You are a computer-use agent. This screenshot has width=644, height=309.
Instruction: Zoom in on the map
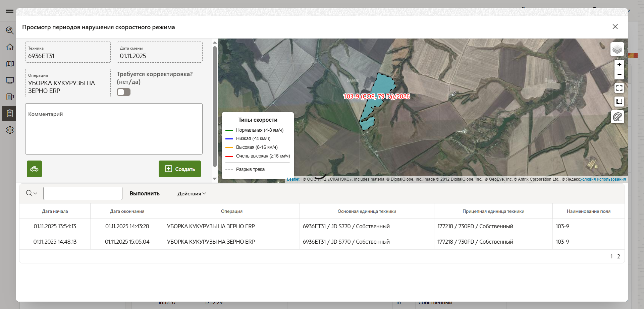click(619, 64)
